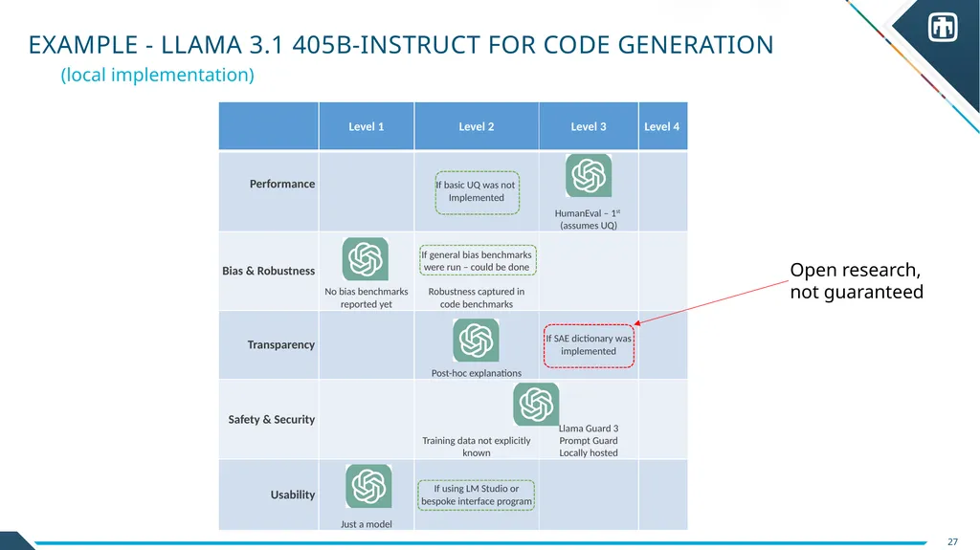Click the OpenAI-style logo in the Performance row
980x550 pixels.
pyautogui.click(x=589, y=176)
